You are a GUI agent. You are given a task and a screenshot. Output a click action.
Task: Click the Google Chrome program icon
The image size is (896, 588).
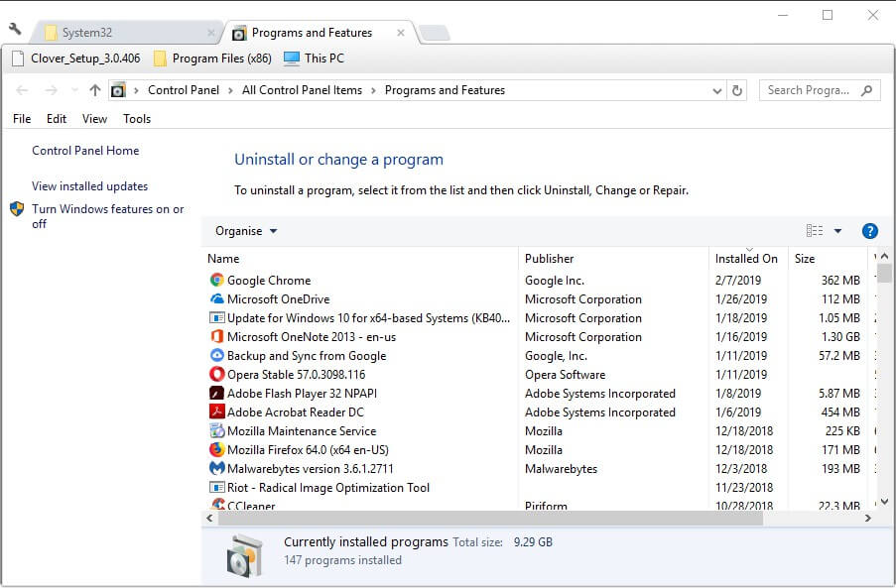(216, 280)
